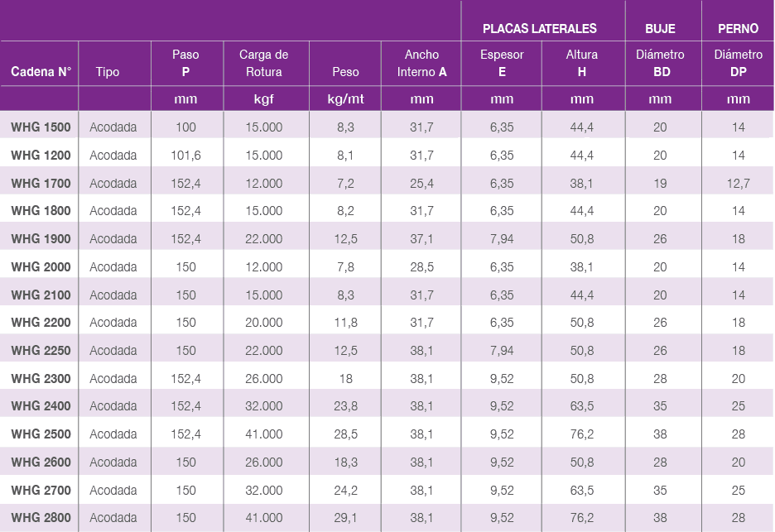The height and width of the screenshot is (532, 775).
Task: Select the WHG 2800 row label
Action: click(x=41, y=518)
